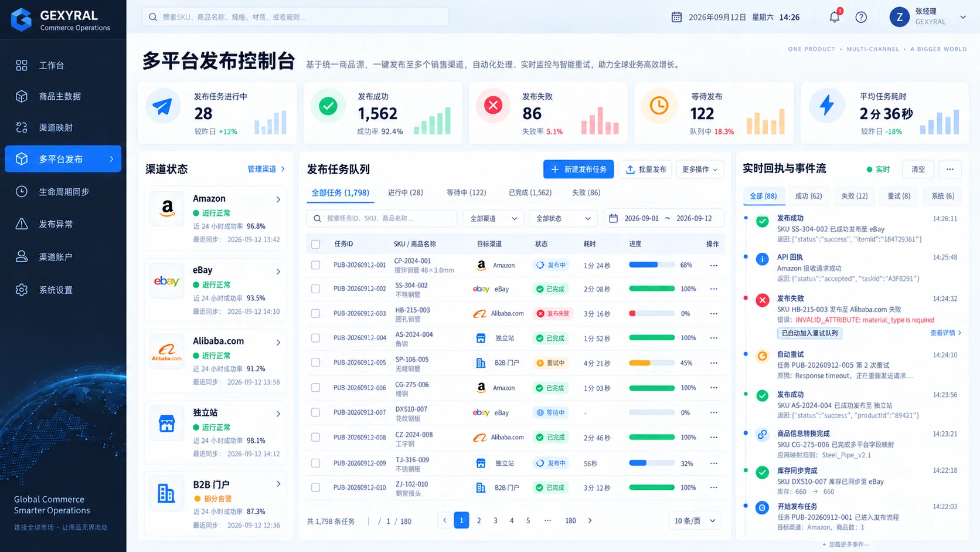The image size is (980, 552).
Task: Switch to the 进行中 (28) tab
Action: [405, 192]
